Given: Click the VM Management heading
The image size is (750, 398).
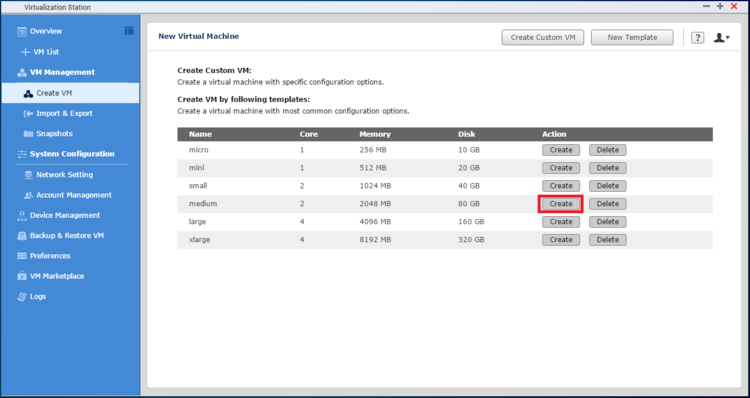Looking at the screenshot, I should tap(62, 72).
